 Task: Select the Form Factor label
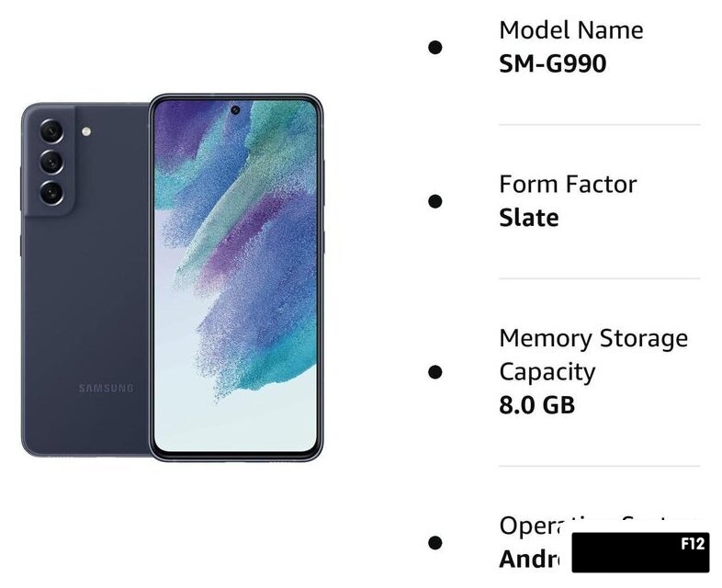568,184
